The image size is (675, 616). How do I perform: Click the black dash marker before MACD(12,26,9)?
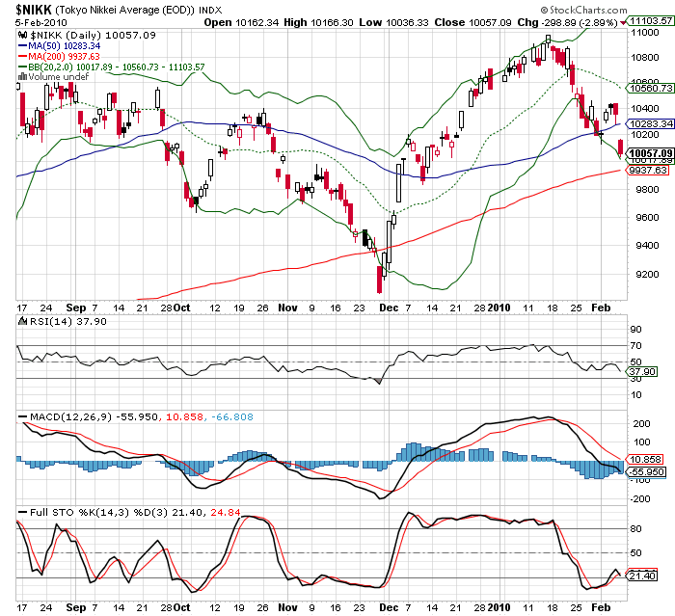pyautogui.click(x=23, y=416)
